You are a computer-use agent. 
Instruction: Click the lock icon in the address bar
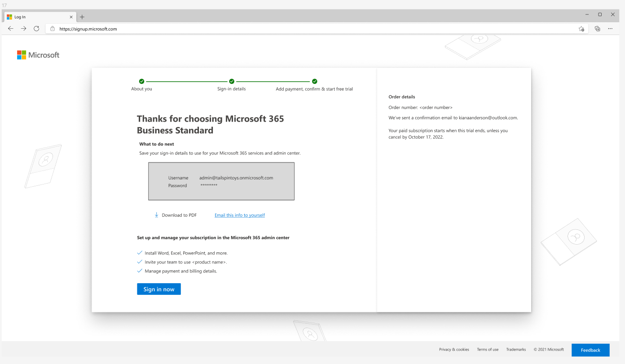(53, 29)
